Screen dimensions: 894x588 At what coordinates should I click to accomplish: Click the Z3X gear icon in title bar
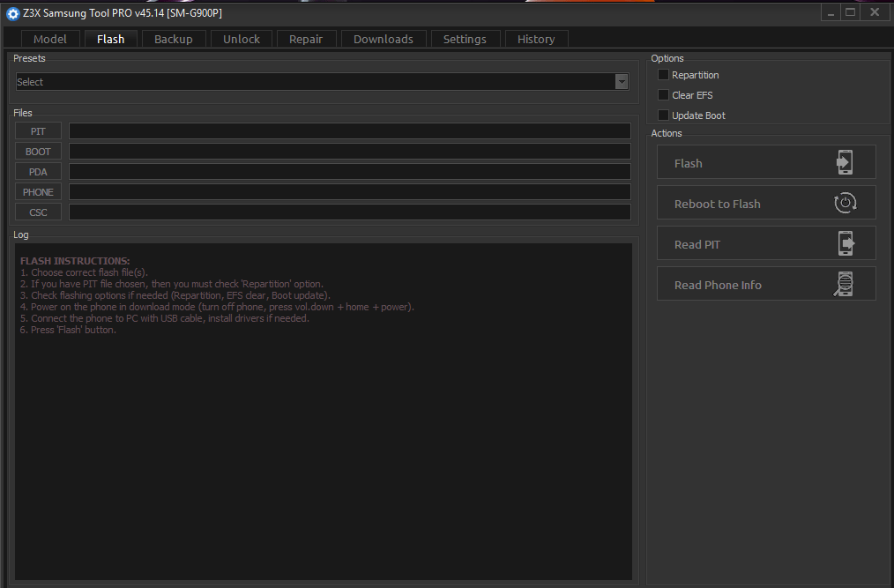click(13, 13)
